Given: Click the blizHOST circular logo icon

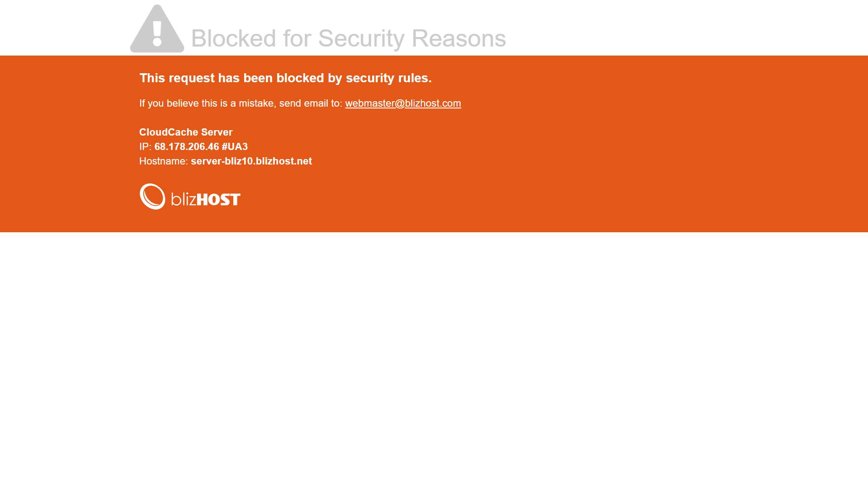Looking at the screenshot, I should click(152, 197).
